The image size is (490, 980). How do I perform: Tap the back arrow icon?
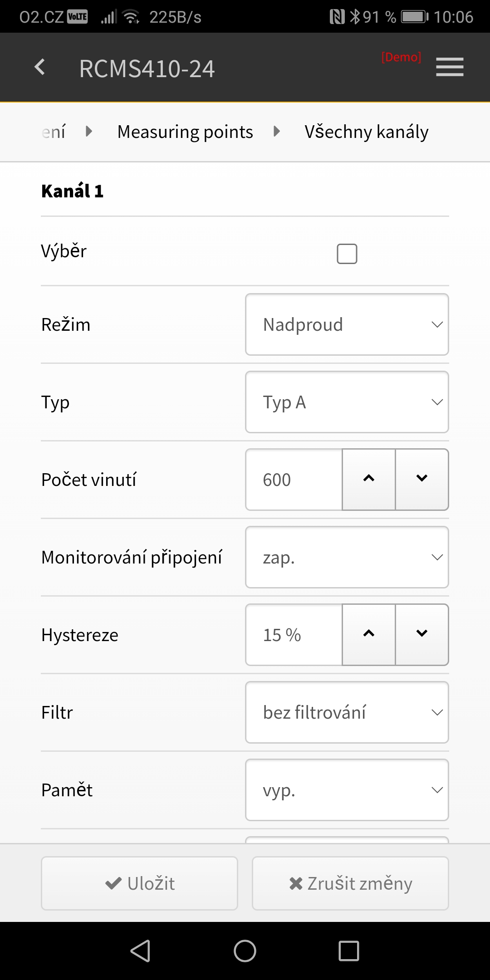(40, 67)
